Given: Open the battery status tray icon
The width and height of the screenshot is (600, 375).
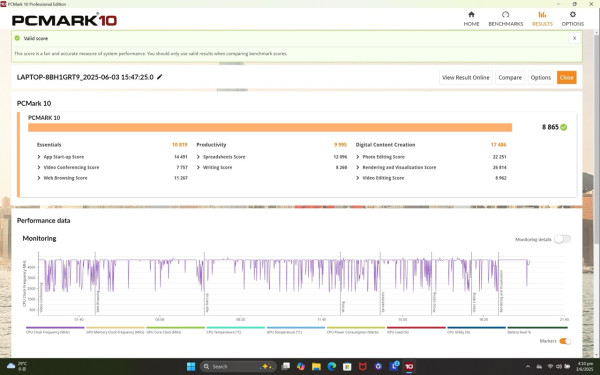Looking at the screenshot, I should (566, 367).
